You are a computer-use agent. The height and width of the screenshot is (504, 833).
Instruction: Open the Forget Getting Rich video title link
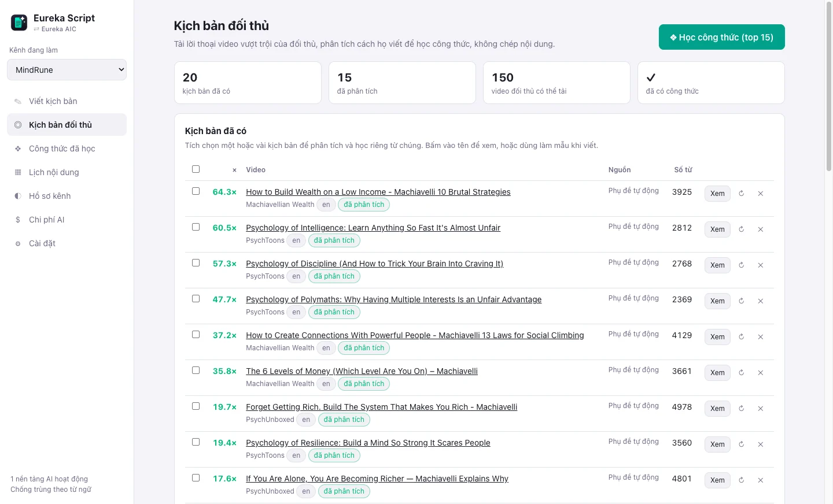coord(381,407)
